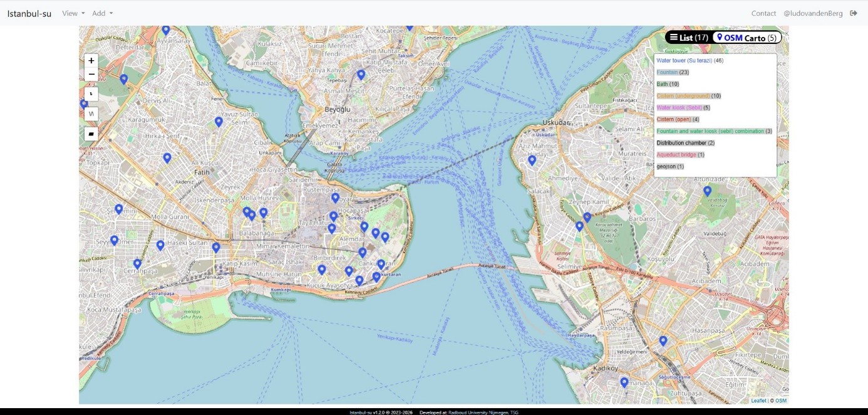The width and height of the screenshot is (868, 415).
Task: Toggle Fountain and water kiosk combination
Action: (714, 131)
